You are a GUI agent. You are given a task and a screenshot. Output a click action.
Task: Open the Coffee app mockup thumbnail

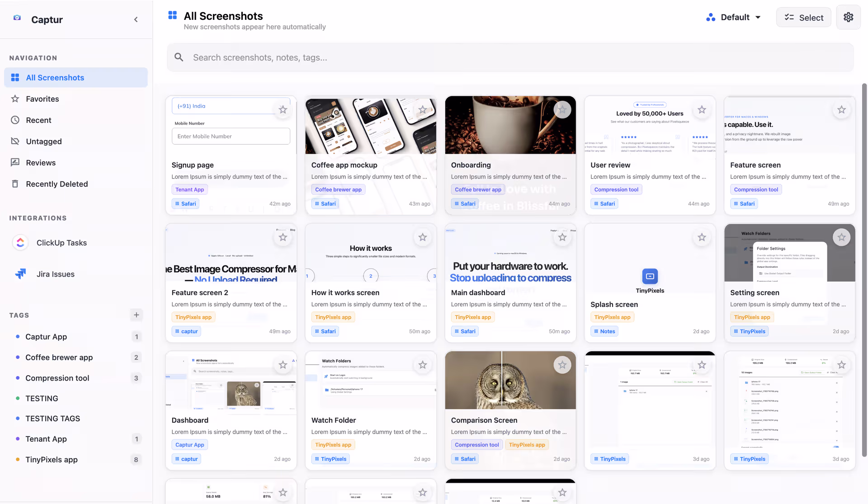pyautogui.click(x=371, y=125)
